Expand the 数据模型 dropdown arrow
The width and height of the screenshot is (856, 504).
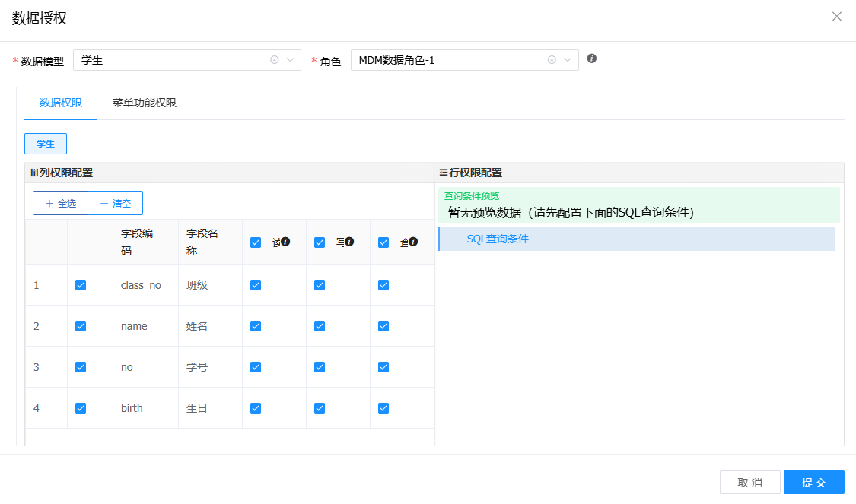(290, 60)
